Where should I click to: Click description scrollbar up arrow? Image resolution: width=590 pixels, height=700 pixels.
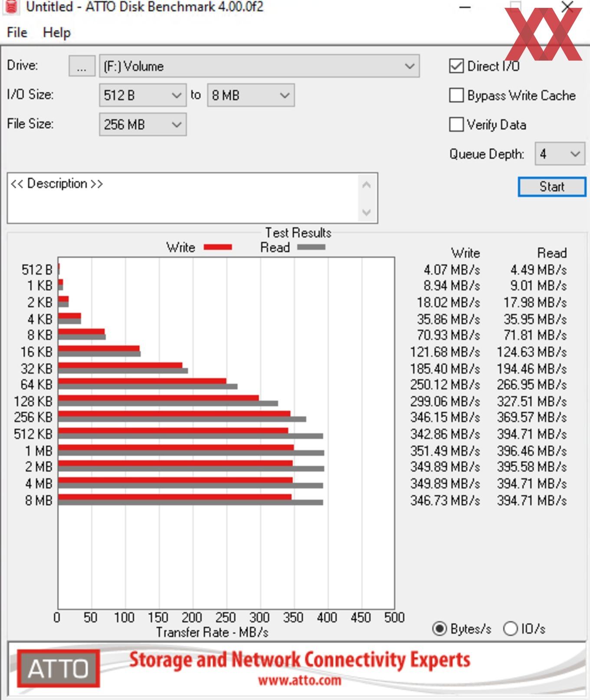367,185
